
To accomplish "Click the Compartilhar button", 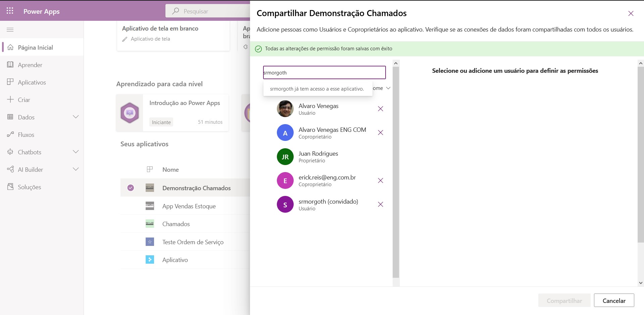I will (564, 301).
